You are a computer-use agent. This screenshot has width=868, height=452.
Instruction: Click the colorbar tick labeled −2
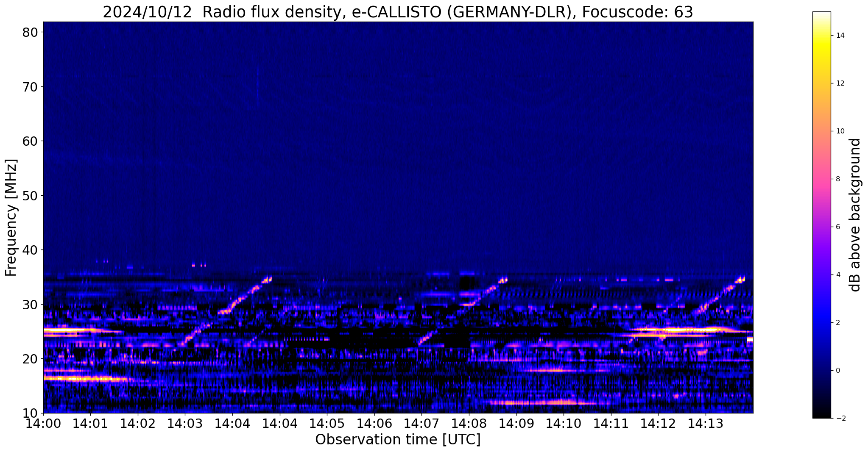[x=840, y=419]
